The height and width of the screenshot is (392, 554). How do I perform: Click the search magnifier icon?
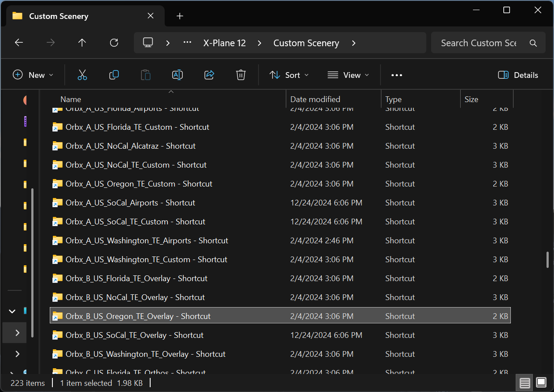[533, 43]
